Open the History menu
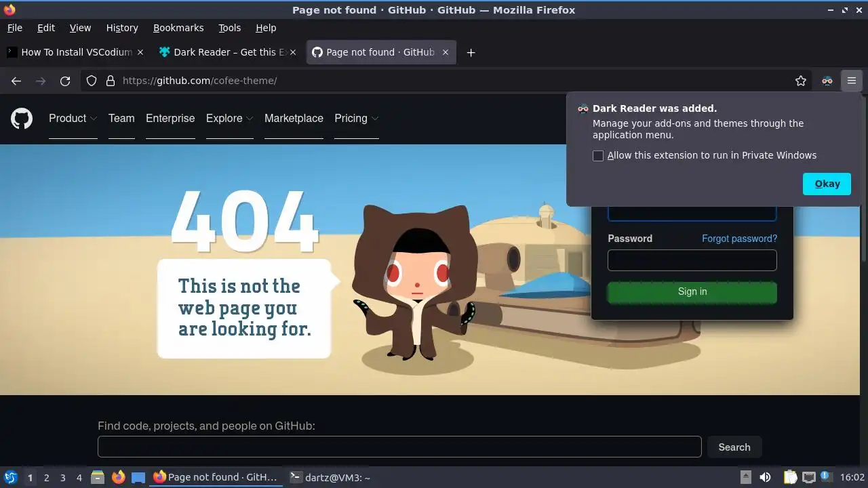Viewport: 868px width, 488px height. (x=122, y=28)
